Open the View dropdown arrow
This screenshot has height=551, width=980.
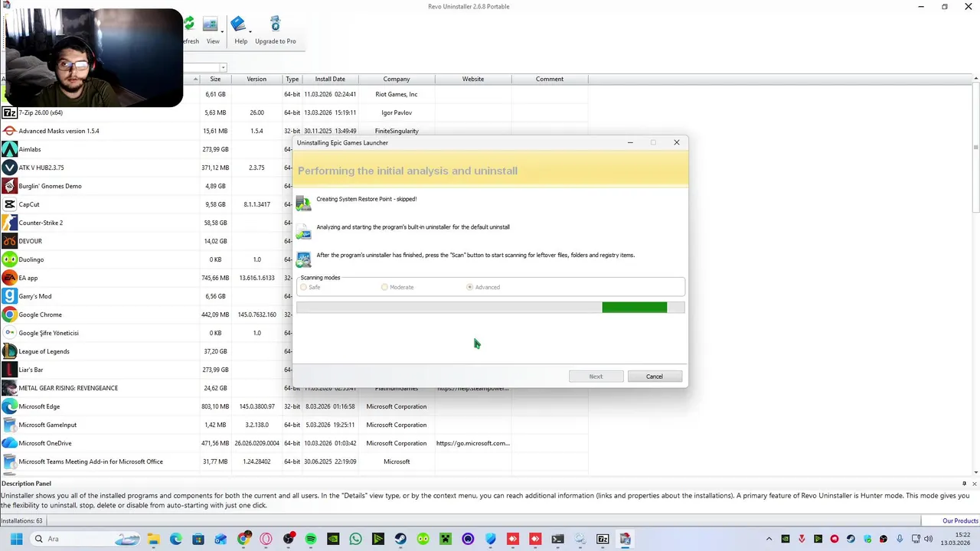tap(222, 31)
